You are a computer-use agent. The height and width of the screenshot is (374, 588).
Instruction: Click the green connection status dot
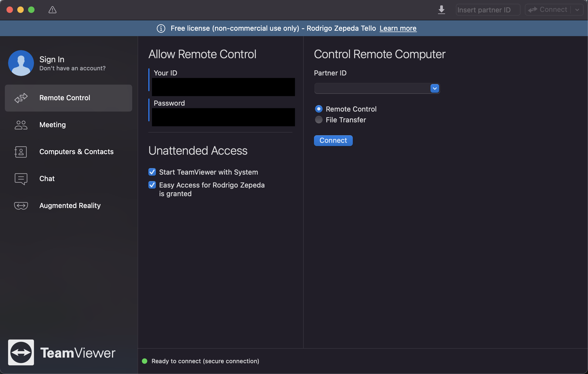145,361
